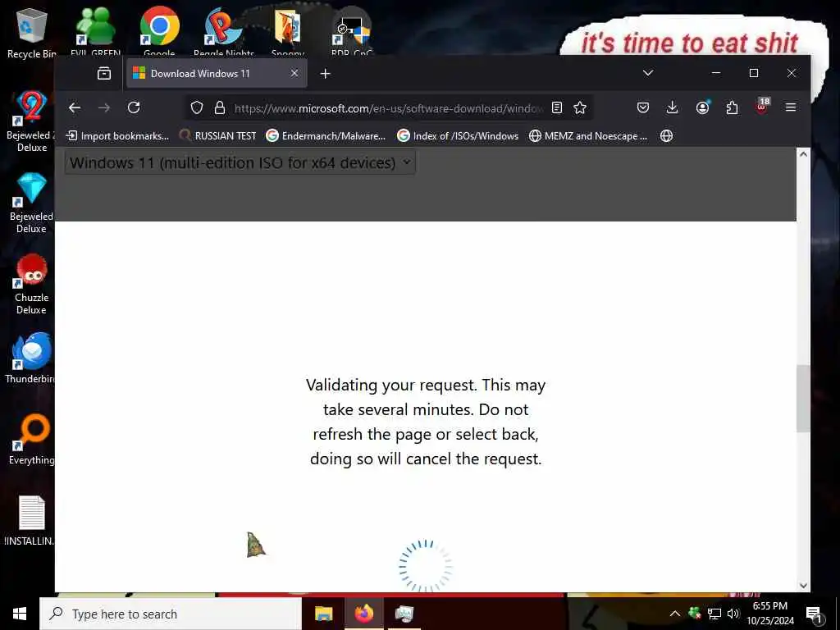Toggle reader view in address bar
This screenshot has height=630, width=840.
[x=557, y=107]
